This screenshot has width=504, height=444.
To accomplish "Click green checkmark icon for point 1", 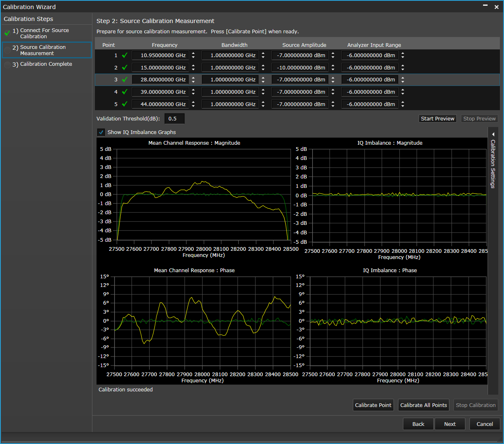I will click(125, 55).
